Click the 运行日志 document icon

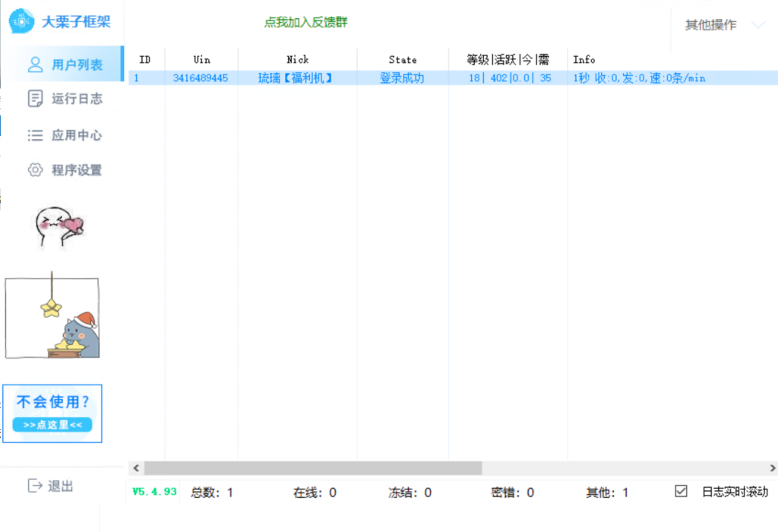click(35, 99)
